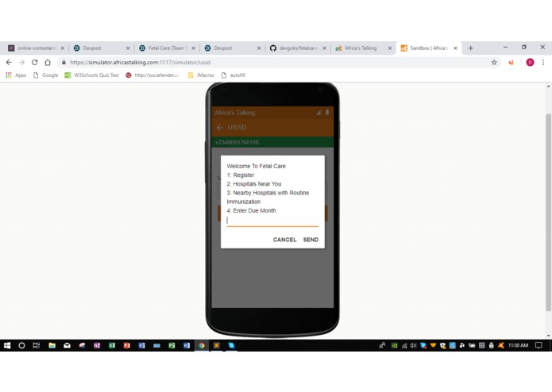Click the +2348091760116 phone number bar

(272, 142)
